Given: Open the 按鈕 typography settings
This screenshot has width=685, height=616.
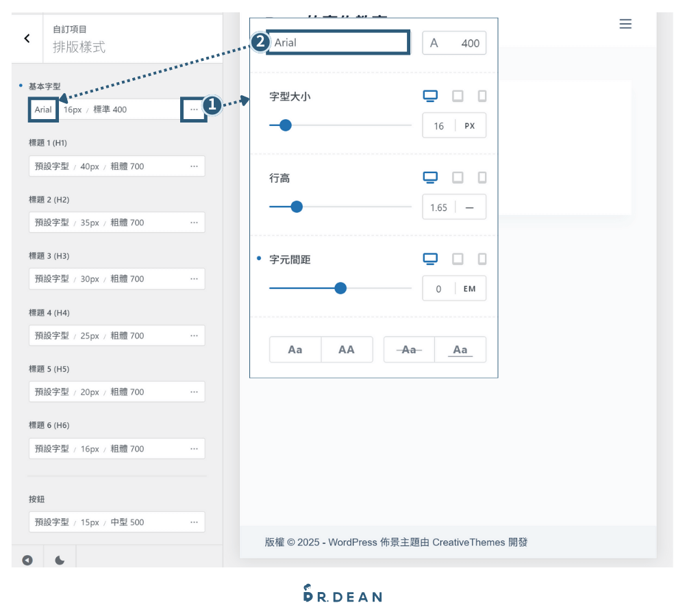Looking at the screenshot, I should click(116, 522).
